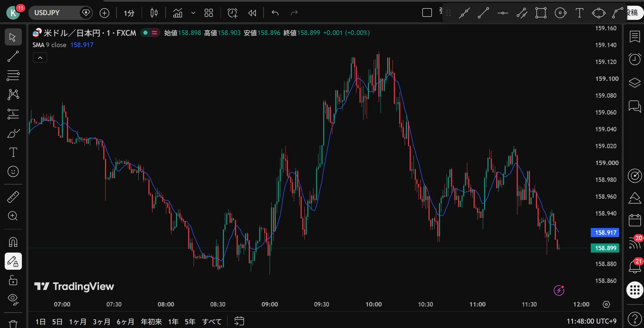Collapse the indicator legend chevron
The image size is (644, 328).
pyautogui.click(x=40, y=58)
